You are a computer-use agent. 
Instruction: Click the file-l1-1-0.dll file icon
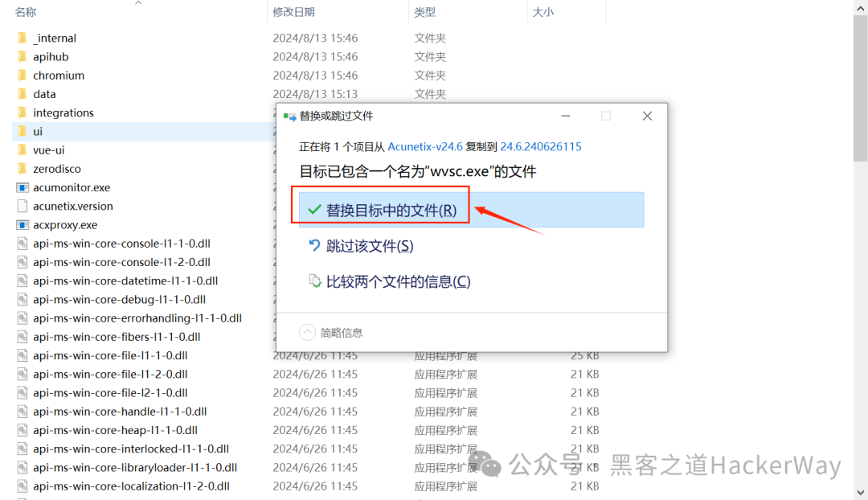click(23, 355)
